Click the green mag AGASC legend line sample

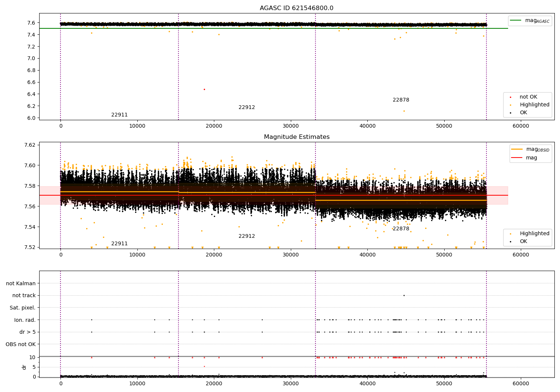pyautogui.click(x=516, y=21)
